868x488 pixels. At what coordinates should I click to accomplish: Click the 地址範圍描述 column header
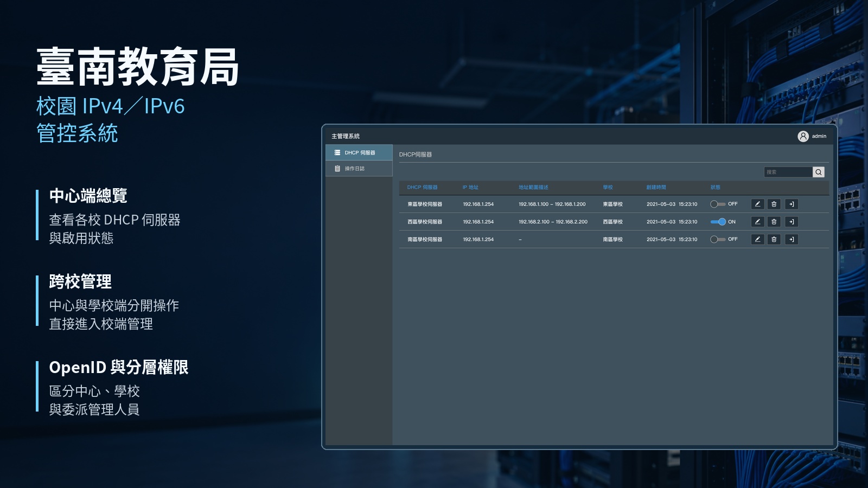533,187
